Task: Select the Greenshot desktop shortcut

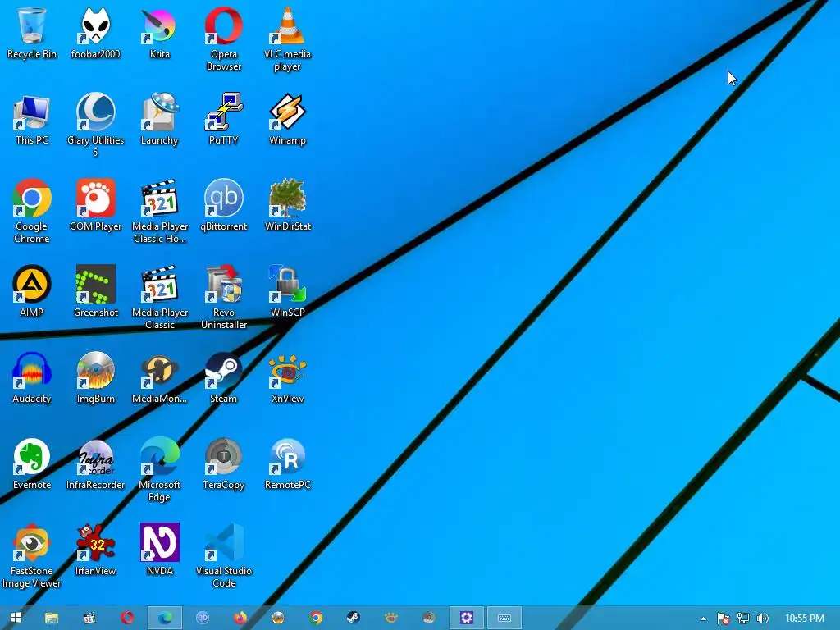Action: point(95,291)
